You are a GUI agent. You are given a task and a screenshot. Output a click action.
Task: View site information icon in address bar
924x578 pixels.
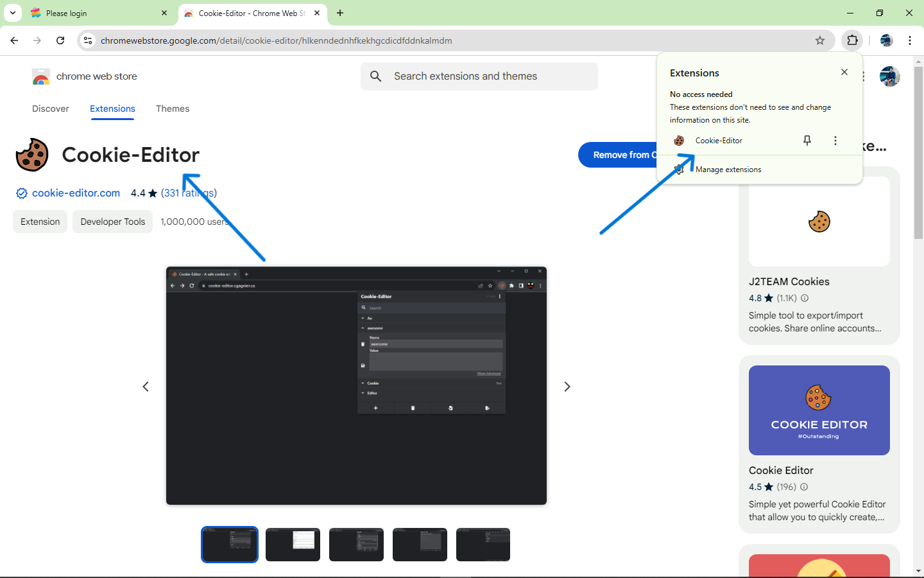(x=89, y=40)
